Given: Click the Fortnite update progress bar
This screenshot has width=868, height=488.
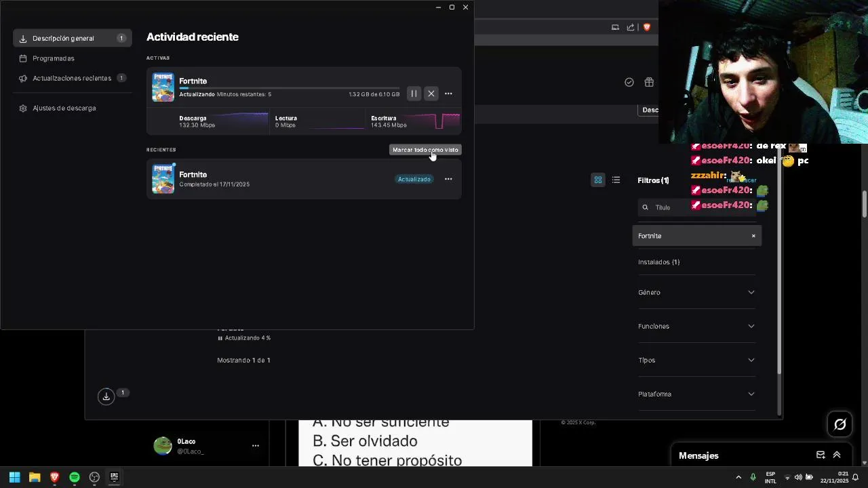Looking at the screenshot, I should click(290, 88).
